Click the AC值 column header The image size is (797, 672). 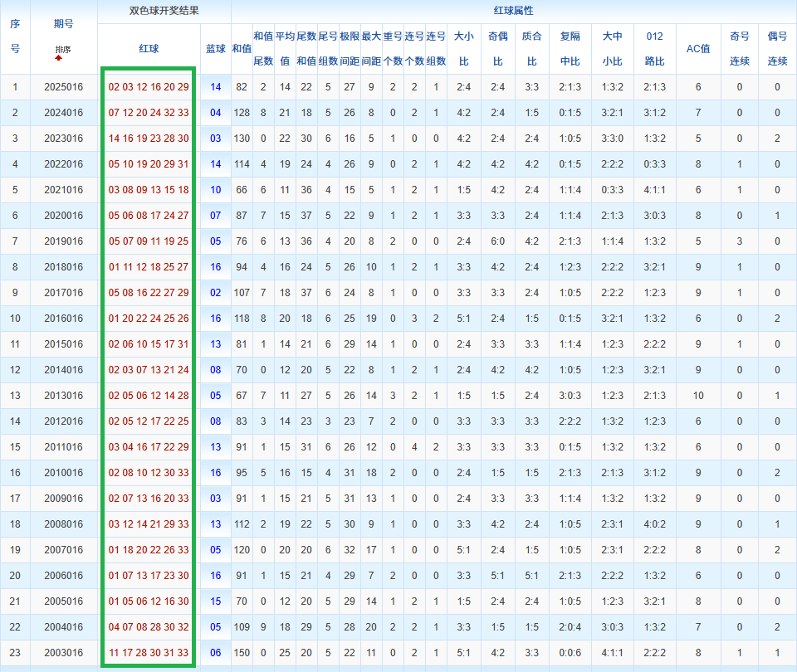697,49
